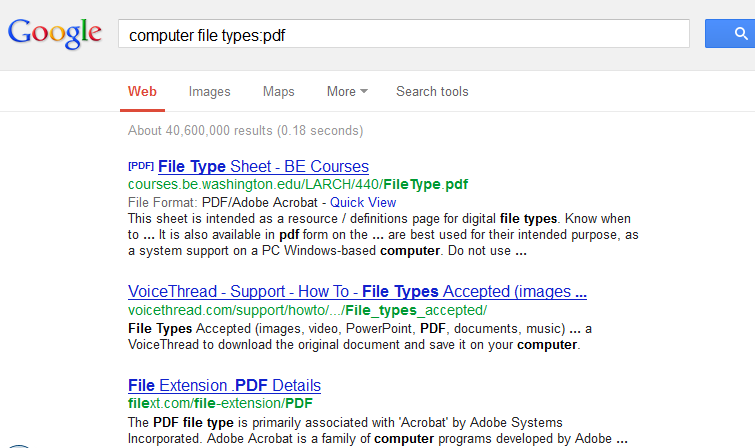
Task: Click the arrow next to More
Action: click(364, 91)
